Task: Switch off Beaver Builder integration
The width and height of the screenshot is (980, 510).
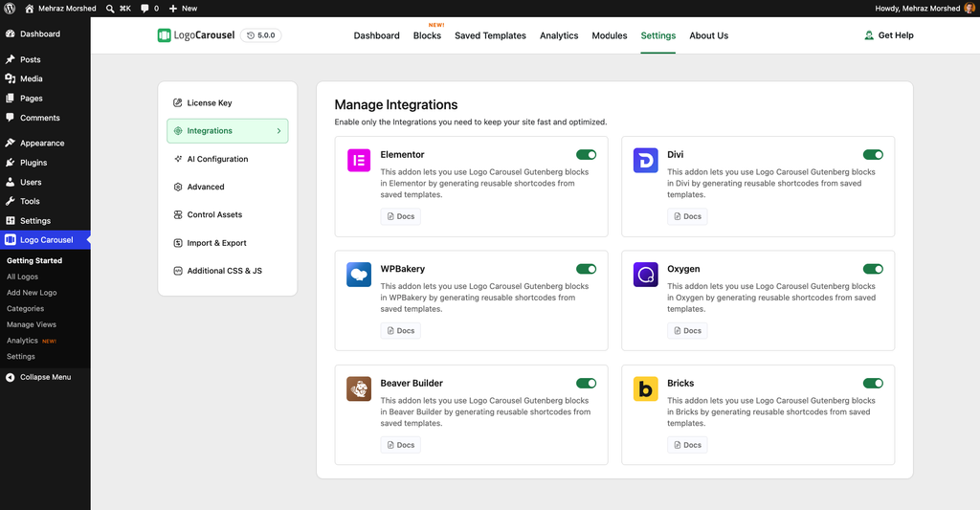Action: coord(587,384)
